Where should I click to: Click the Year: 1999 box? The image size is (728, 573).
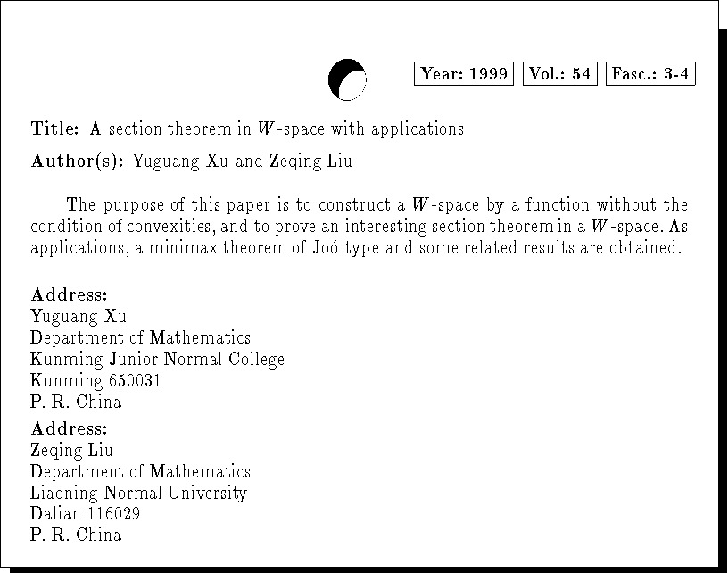(464, 74)
